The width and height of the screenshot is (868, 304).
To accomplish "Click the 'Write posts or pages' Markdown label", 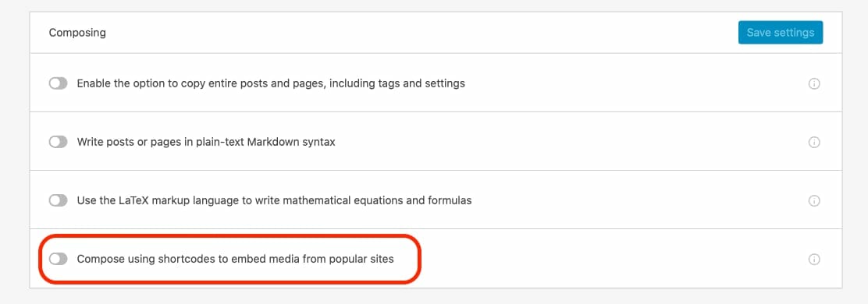I will 206,142.
